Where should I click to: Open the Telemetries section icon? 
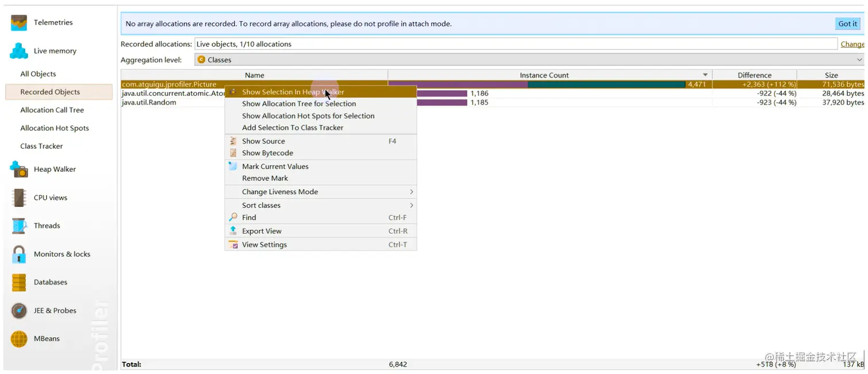coord(19,23)
